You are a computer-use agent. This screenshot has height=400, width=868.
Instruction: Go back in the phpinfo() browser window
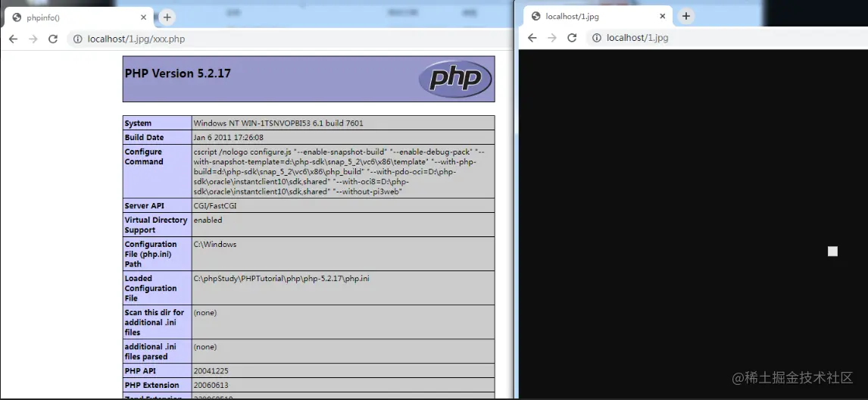[14, 39]
